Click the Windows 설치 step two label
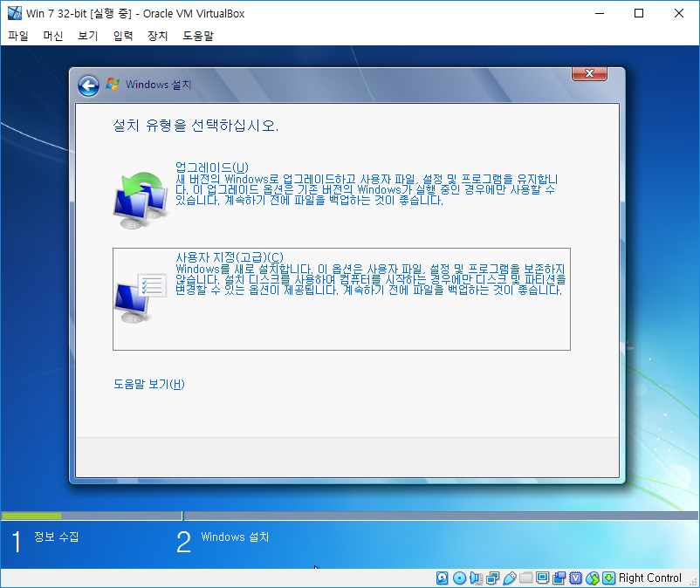Image resolution: width=700 pixels, height=588 pixels. tap(236, 537)
